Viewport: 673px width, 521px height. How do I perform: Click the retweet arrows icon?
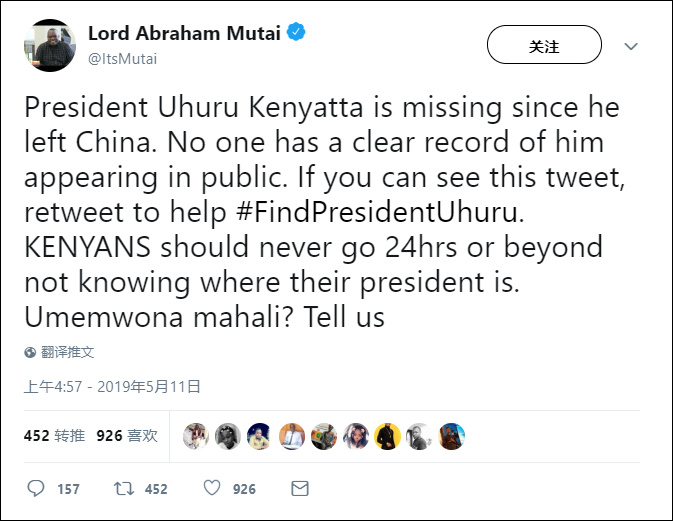(x=124, y=489)
